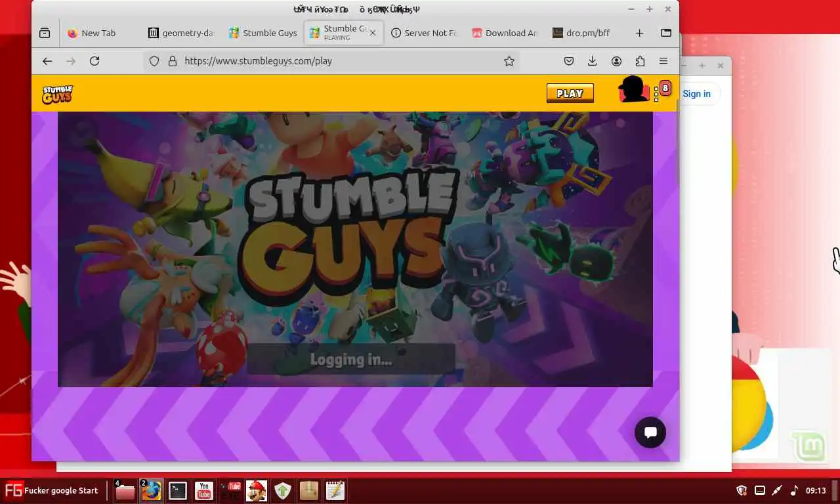Click Sign in on the background window
Viewport: 840px width, 504px height.
coord(696,94)
